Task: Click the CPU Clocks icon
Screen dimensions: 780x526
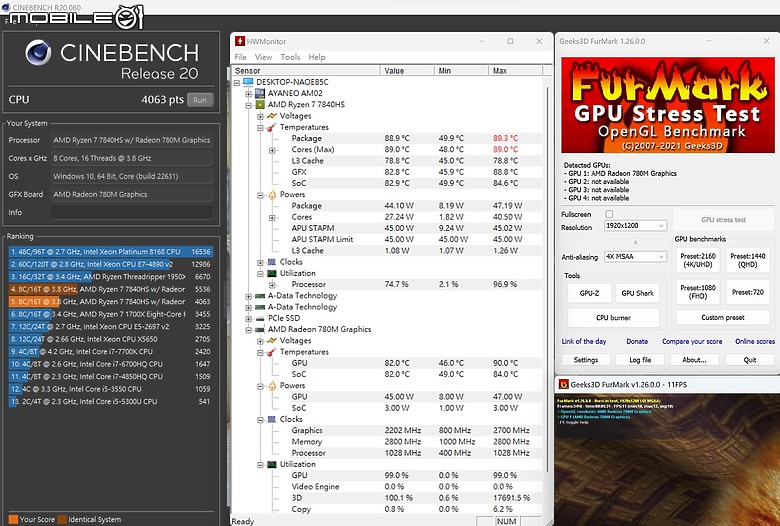Action: coord(272,262)
